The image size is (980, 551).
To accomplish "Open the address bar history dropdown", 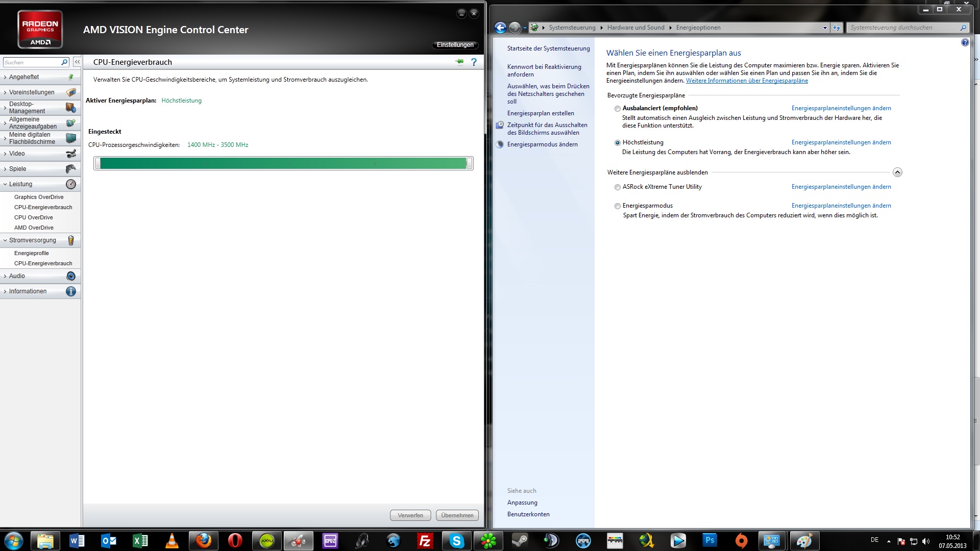I will point(825,28).
